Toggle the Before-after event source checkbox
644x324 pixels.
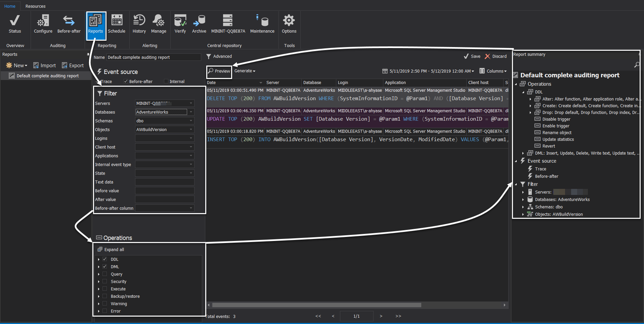(x=126, y=81)
